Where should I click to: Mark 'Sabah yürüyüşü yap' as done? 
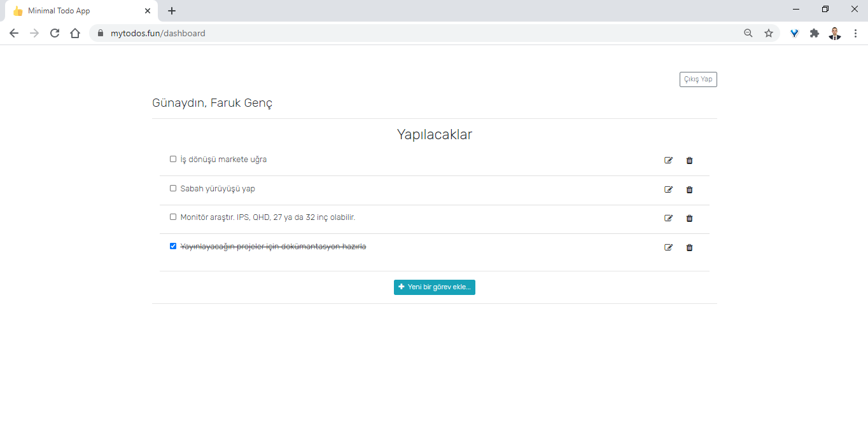pyautogui.click(x=173, y=188)
